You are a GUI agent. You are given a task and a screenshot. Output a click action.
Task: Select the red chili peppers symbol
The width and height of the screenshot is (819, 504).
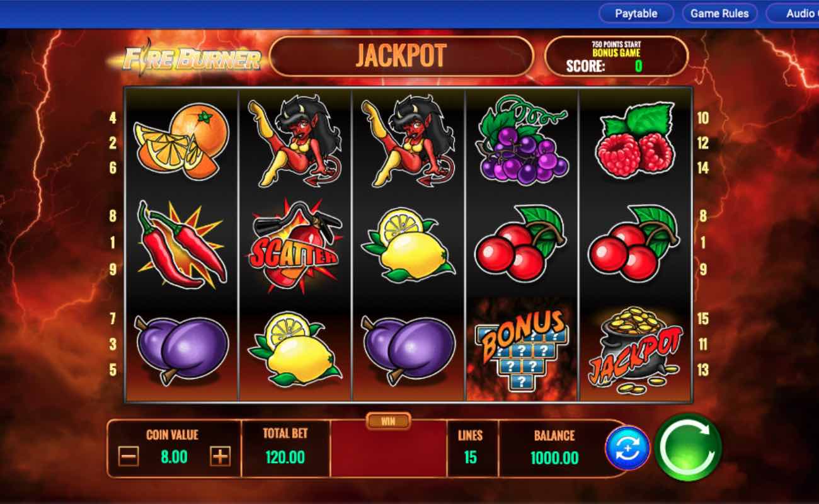181,245
